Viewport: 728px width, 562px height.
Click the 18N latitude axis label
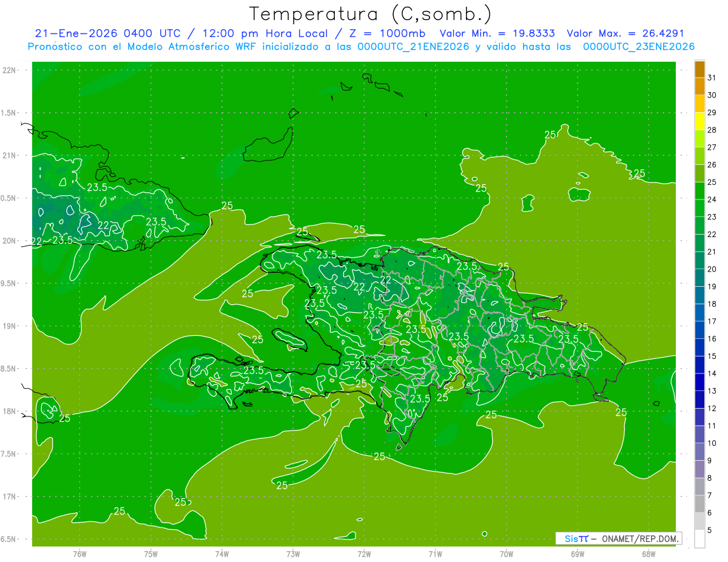click(x=10, y=411)
